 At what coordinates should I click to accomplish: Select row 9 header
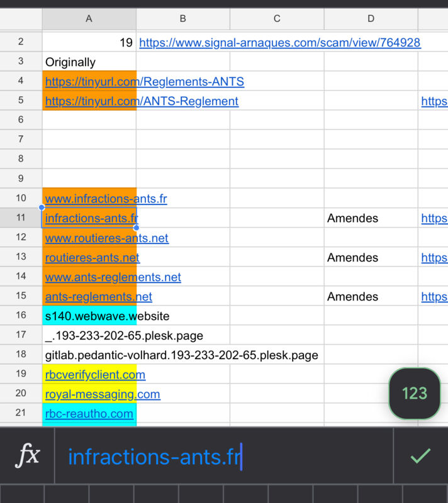21,179
